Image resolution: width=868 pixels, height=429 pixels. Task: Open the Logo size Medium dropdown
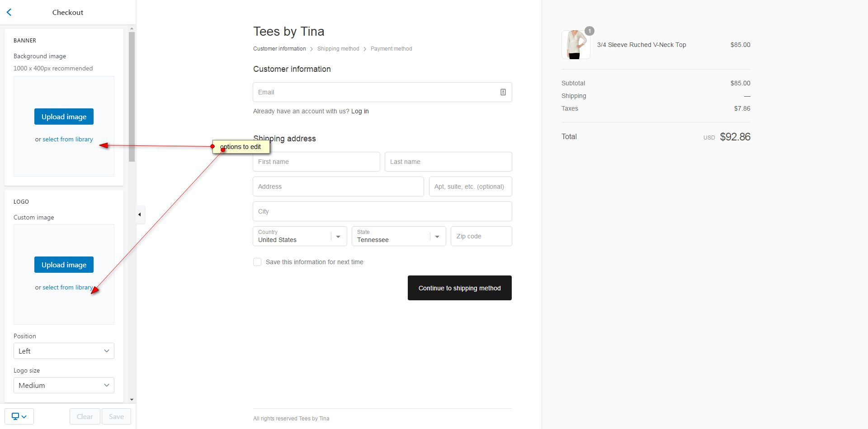pyautogui.click(x=64, y=385)
